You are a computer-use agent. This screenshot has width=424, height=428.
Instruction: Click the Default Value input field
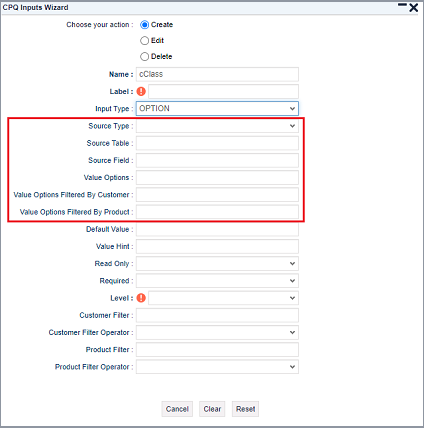click(217, 229)
